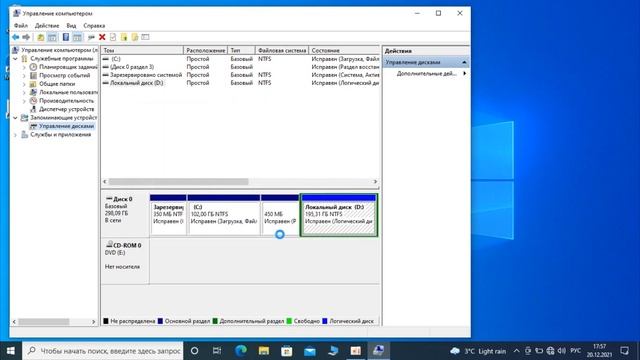Image resolution: width=640 pixels, height=360 pixels.
Task: Open Mail app from the taskbar
Action: click(310, 351)
